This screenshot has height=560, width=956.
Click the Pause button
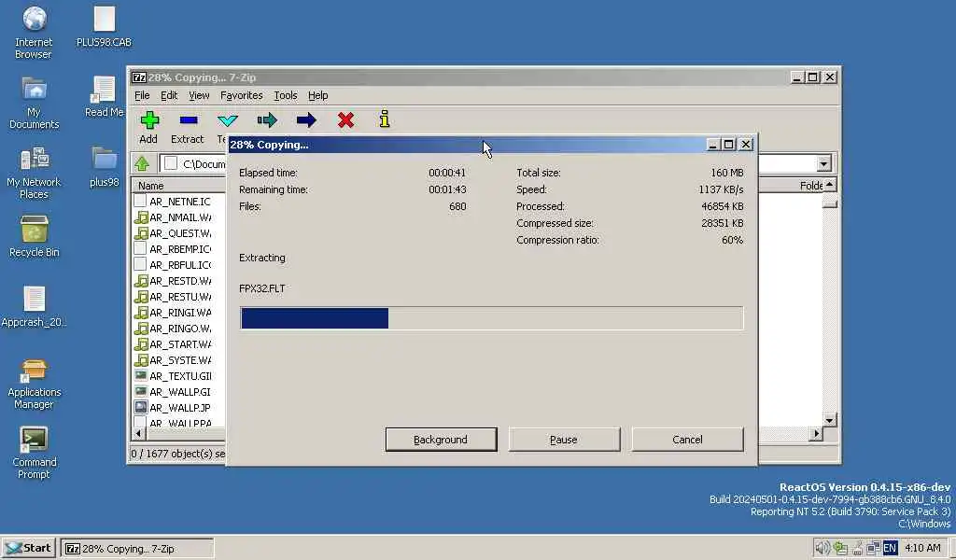[564, 440]
